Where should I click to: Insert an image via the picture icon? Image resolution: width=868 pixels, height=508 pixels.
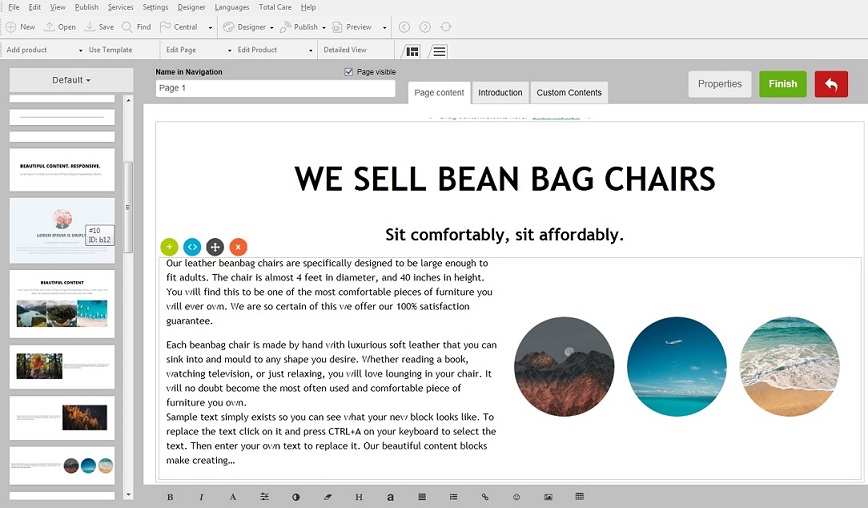click(548, 497)
